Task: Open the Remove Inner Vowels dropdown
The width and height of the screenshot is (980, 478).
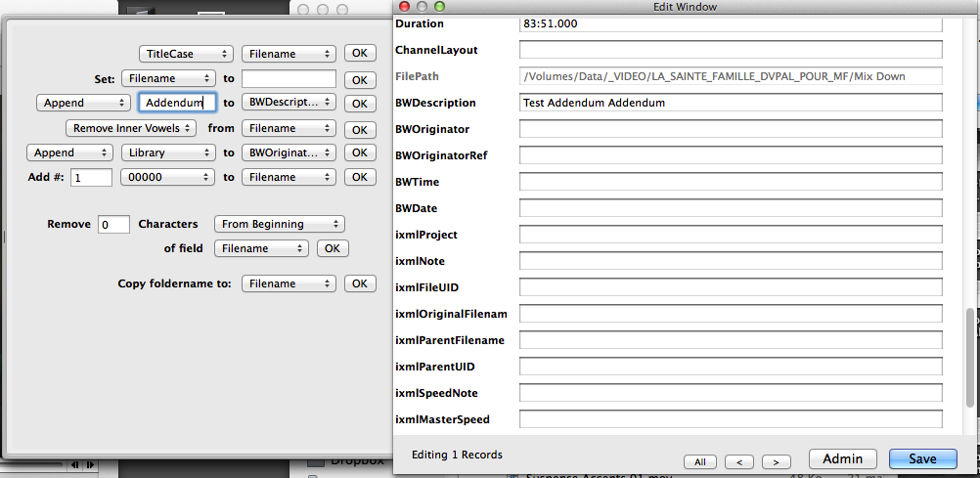Action: (131, 128)
